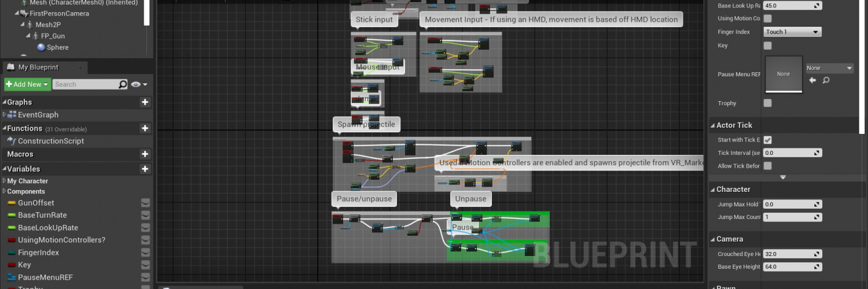
Task: Open the view options eye dropdown
Action: 139,84
